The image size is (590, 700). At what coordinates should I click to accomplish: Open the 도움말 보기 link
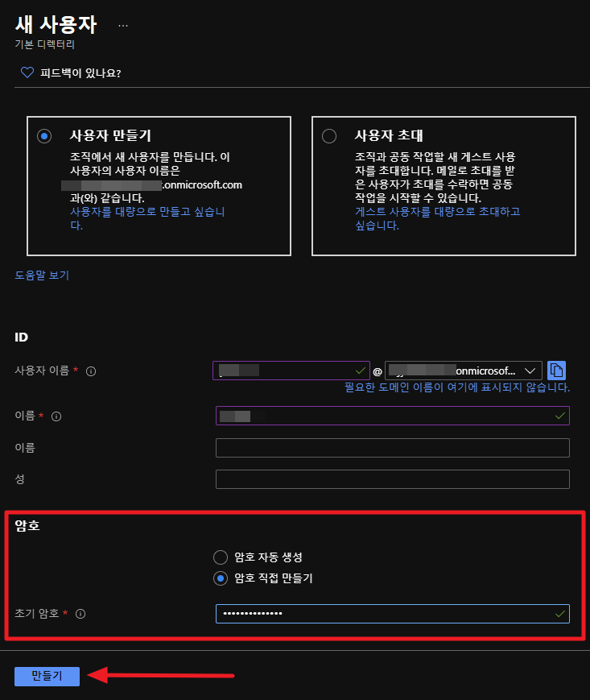point(42,275)
